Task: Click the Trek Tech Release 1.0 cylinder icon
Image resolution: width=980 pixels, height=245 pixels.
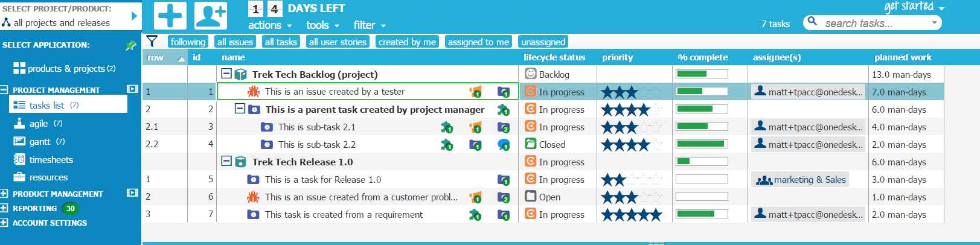Action: click(x=240, y=162)
